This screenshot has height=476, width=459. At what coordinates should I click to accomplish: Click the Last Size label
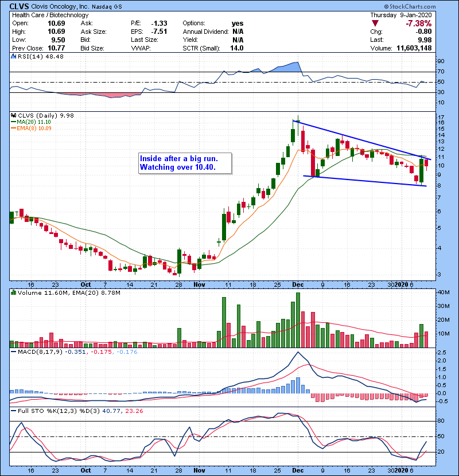144,40
